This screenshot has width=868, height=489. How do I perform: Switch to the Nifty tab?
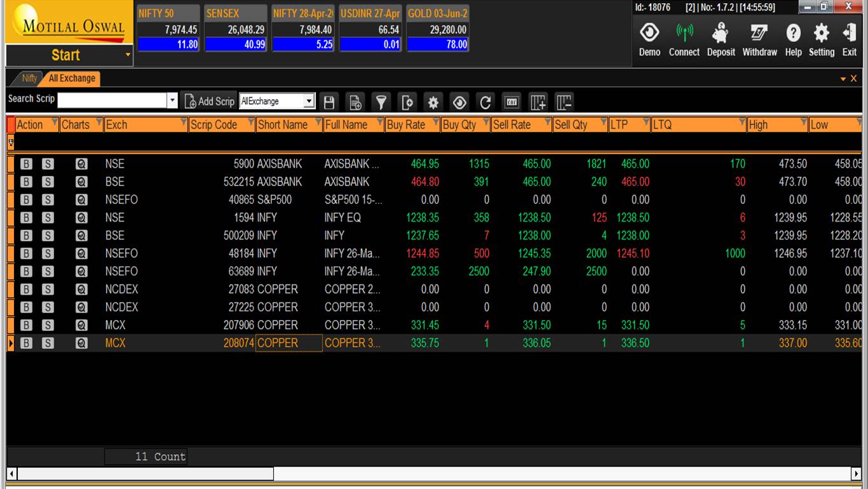[30, 78]
